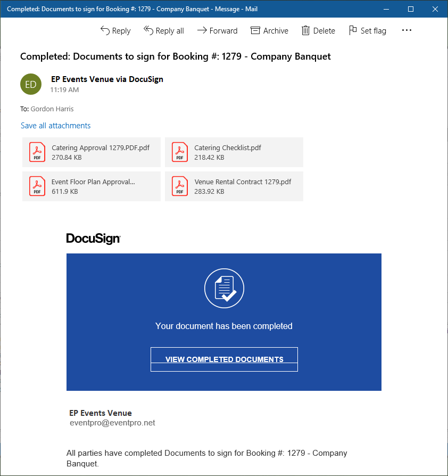Click the 11:19 AM timestamp
Image resolution: width=448 pixels, height=476 pixels.
coord(64,90)
